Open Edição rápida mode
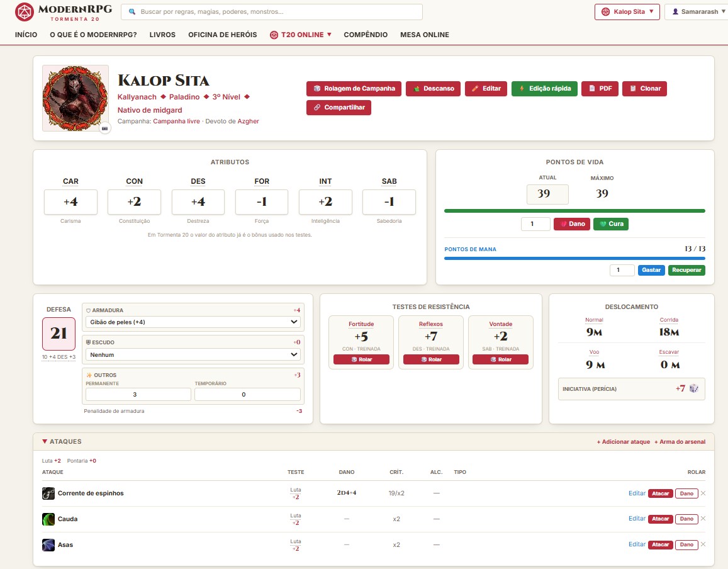The height and width of the screenshot is (569, 728). click(x=545, y=89)
